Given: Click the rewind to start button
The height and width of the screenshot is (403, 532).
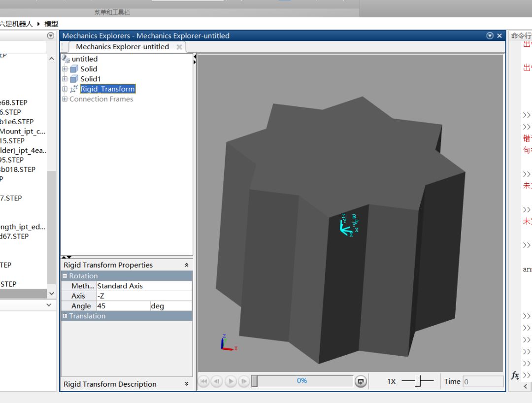Looking at the screenshot, I should coord(203,381).
